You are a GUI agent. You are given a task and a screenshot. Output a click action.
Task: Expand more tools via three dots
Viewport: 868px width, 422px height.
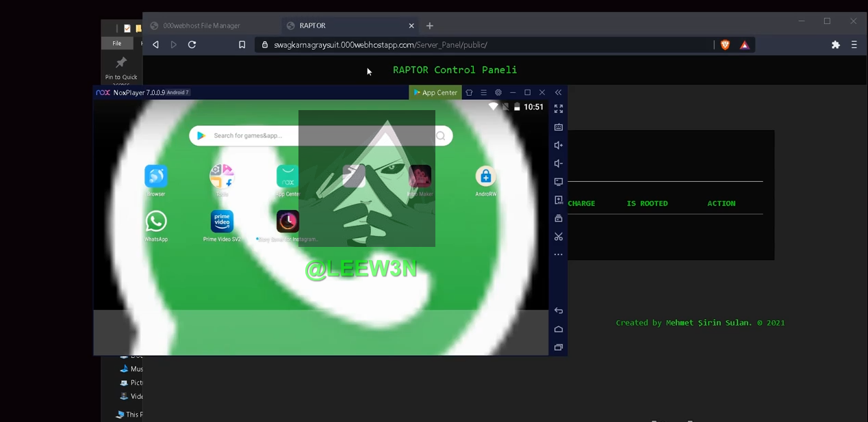(x=559, y=254)
